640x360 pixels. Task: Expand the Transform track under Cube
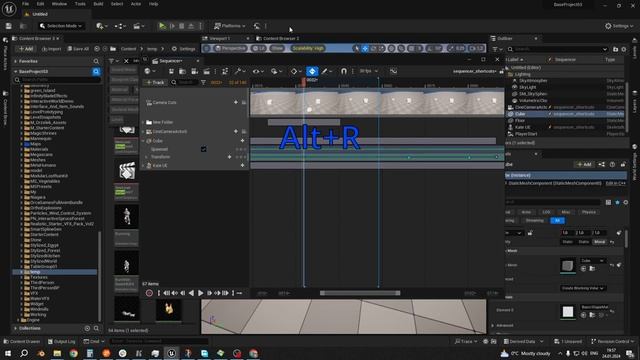147,157
